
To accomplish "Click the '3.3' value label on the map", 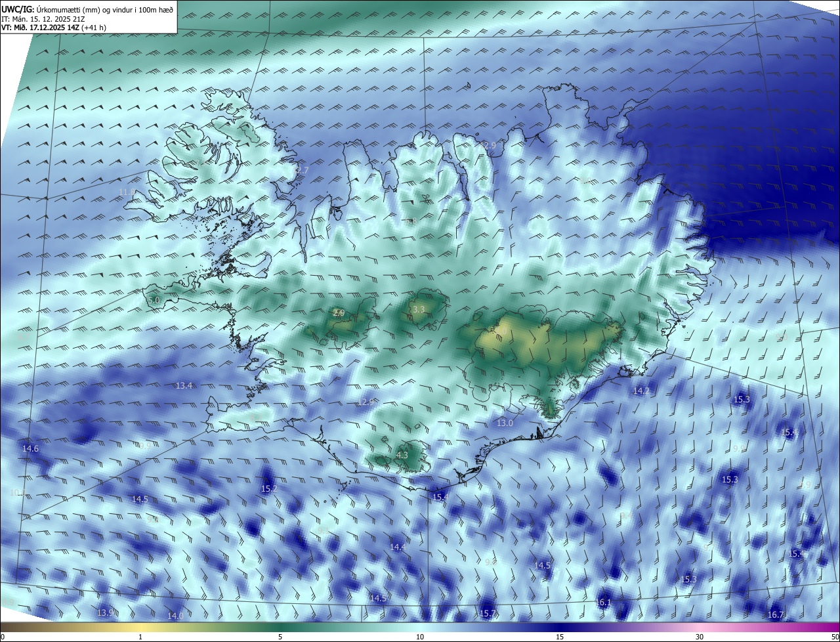I will click(419, 309).
